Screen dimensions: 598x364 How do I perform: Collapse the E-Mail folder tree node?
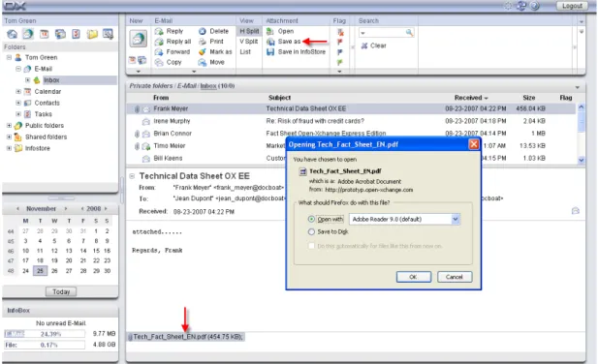18,69
